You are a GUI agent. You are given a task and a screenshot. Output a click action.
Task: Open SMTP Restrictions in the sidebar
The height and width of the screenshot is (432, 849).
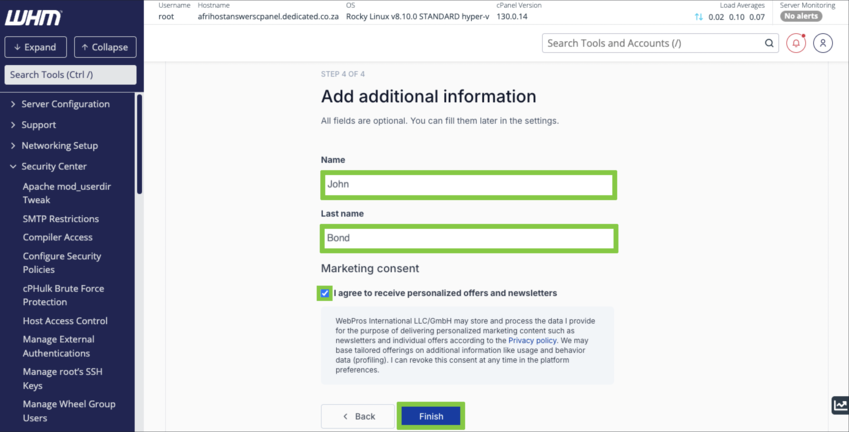click(61, 219)
